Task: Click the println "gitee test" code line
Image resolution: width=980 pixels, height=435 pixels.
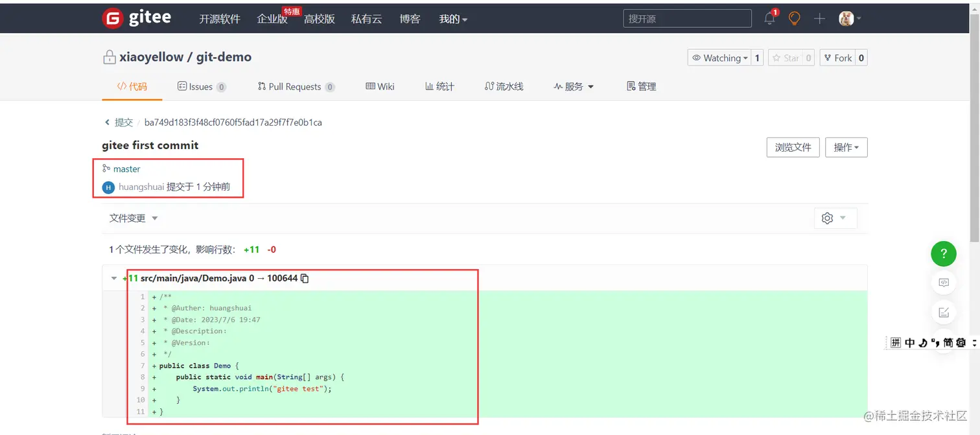Action: coord(262,389)
